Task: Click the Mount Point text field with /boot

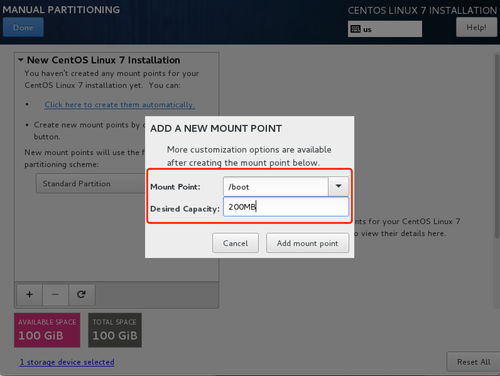Action: [276, 186]
